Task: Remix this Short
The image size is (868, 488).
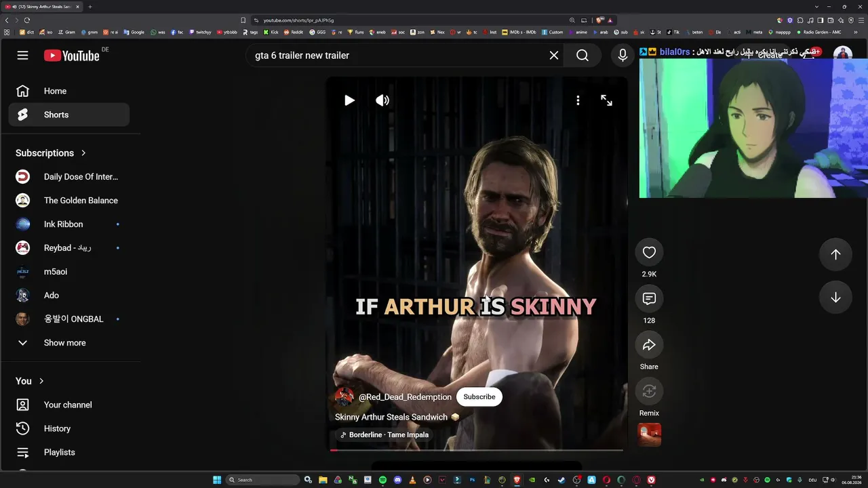Action: pyautogui.click(x=649, y=391)
